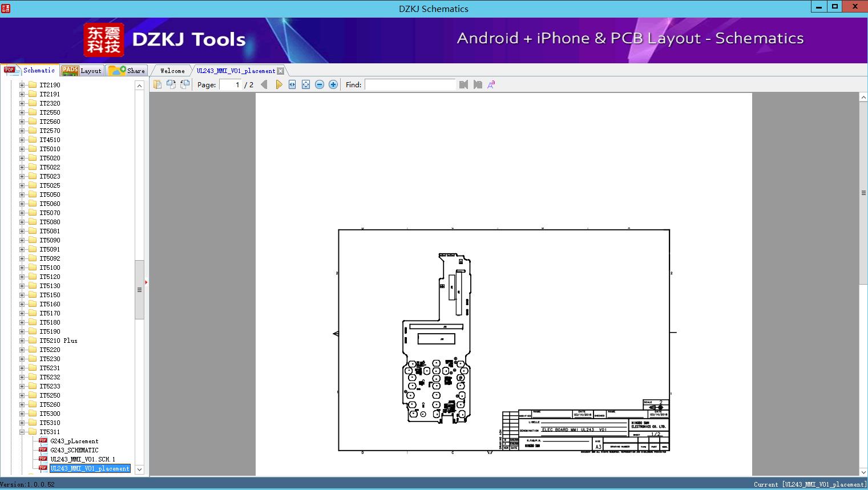Click the match case find icon
The image size is (868, 490).
491,84
